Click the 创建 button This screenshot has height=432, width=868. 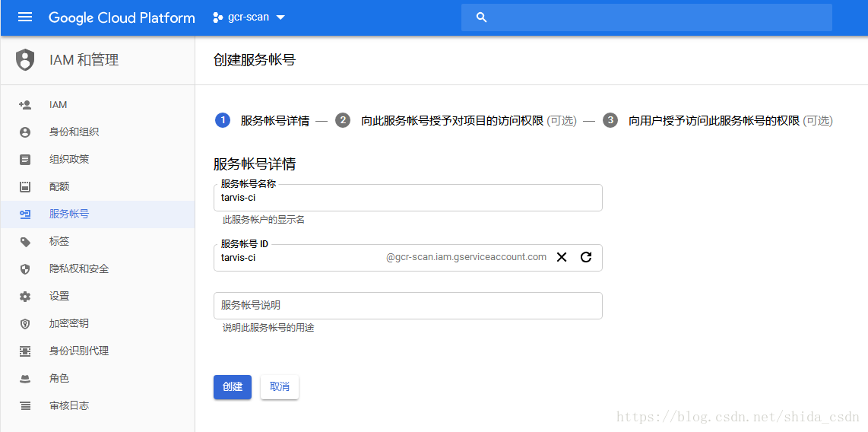pos(233,387)
